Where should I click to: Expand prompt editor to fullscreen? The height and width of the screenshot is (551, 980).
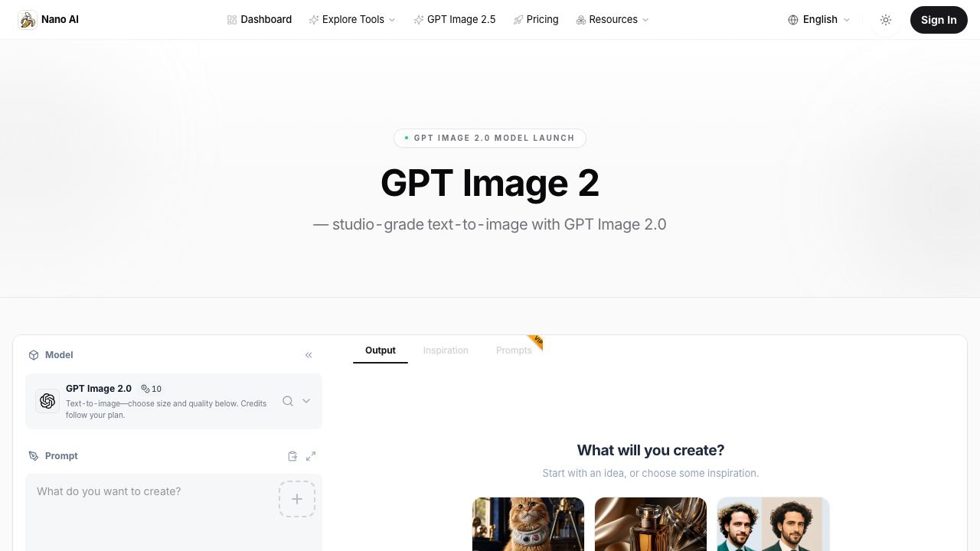(x=311, y=456)
